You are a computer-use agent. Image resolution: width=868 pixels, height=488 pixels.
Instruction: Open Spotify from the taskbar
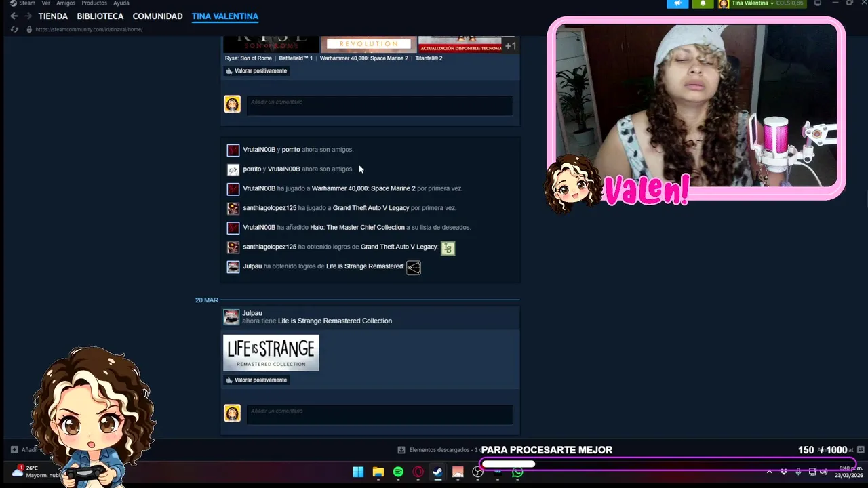pos(398,472)
